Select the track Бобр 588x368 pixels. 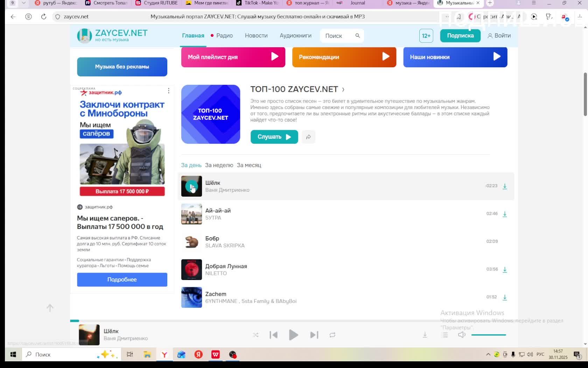(212, 238)
